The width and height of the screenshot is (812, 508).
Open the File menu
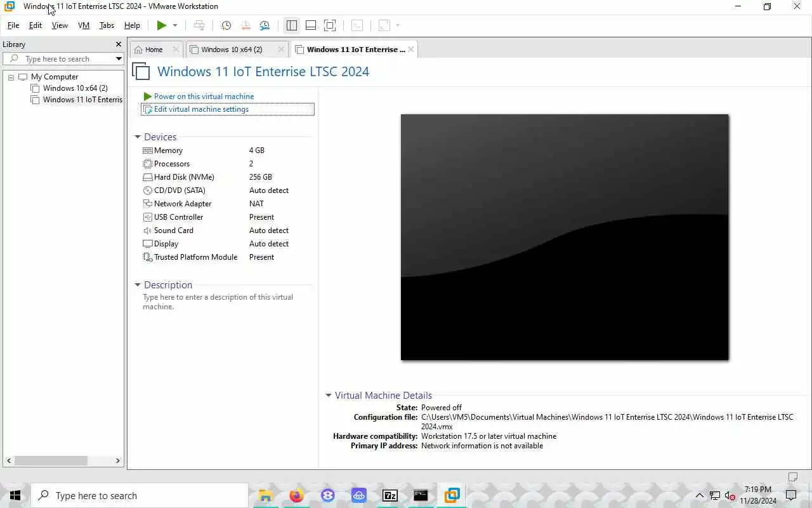point(13,25)
